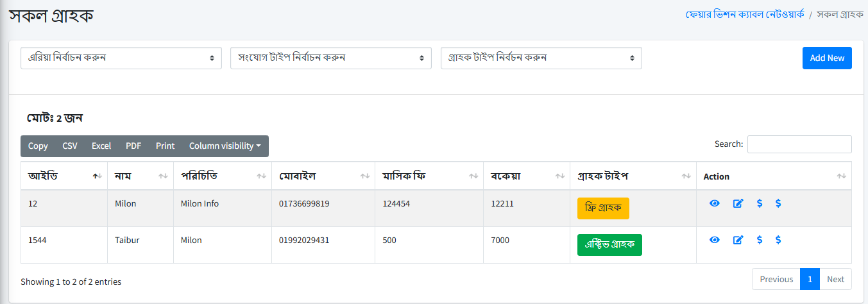Screen dimensions: 868x304
Task: Open the এরিয়া নির্বাচন করুন dropdown
Action: tap(121, 58)
